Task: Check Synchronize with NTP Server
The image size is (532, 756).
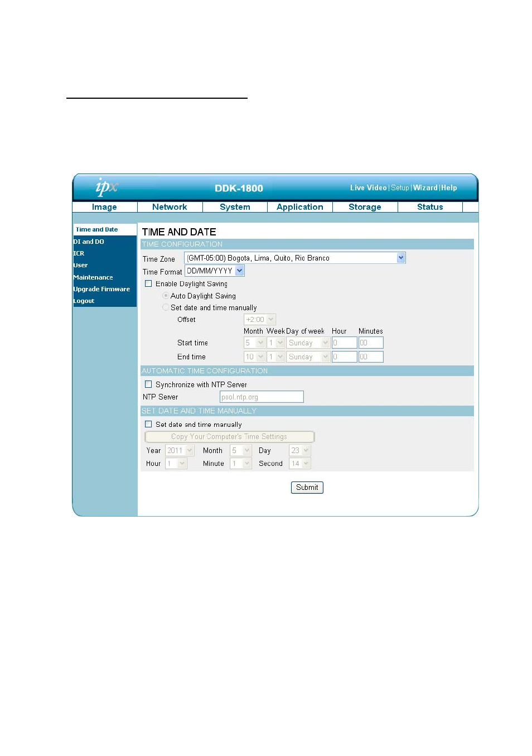Action: (148, 384)
